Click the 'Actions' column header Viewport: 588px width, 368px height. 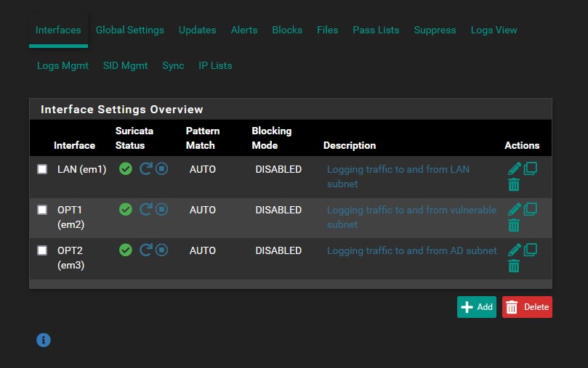522,145
